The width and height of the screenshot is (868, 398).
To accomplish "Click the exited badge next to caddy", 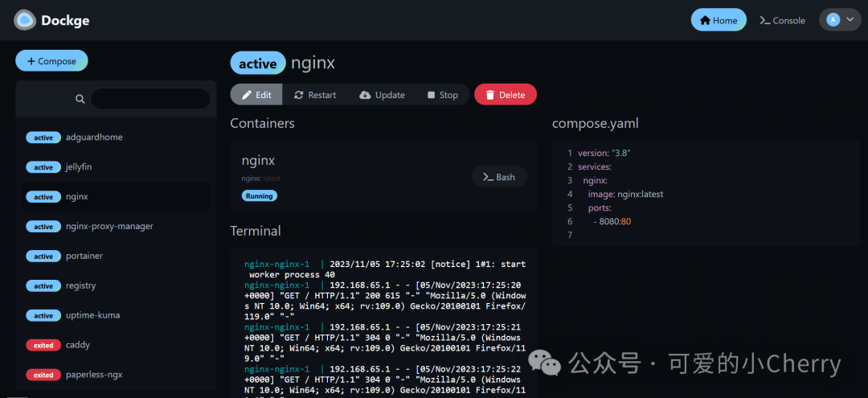I will tap(43, 345).
